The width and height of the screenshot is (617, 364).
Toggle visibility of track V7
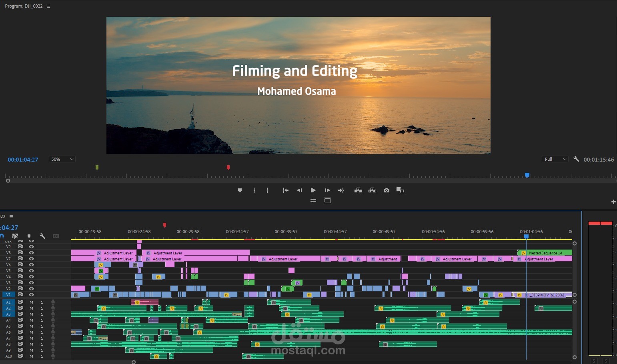click(x=31, y=259)
